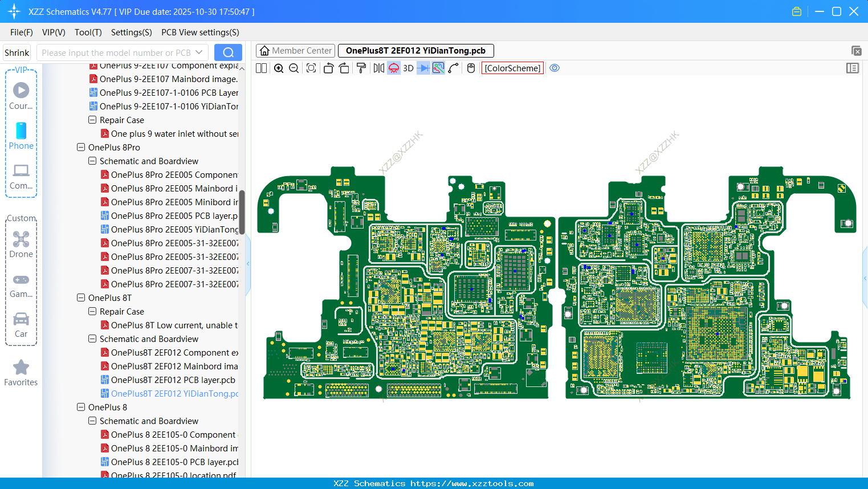Click the mirror flip board icon
The image size is (868, 489).
tap(378, 68)
